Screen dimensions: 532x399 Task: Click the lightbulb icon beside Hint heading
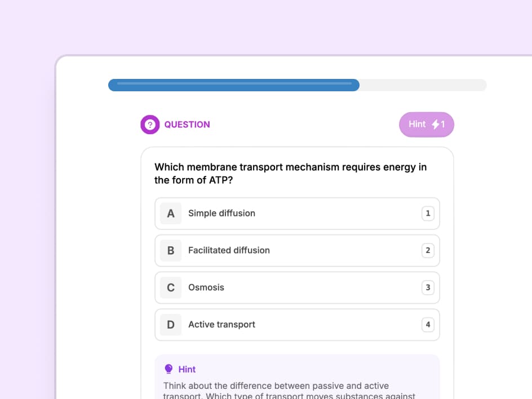168,369
